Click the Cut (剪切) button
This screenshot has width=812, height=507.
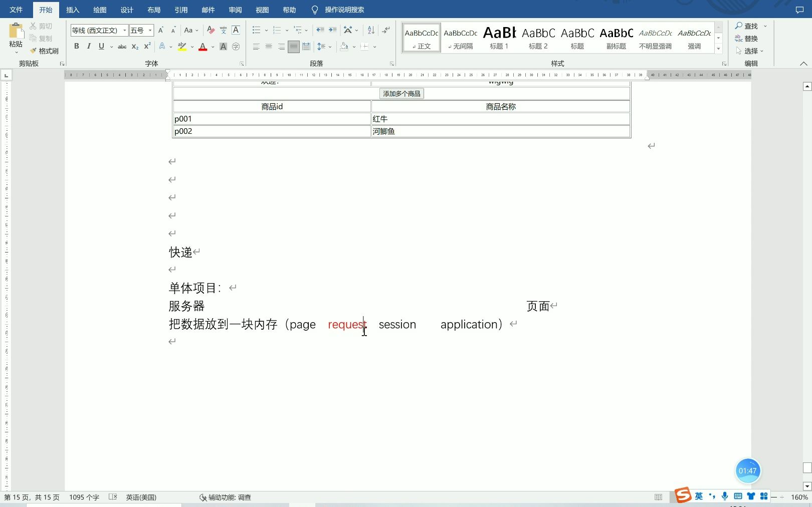41,26
